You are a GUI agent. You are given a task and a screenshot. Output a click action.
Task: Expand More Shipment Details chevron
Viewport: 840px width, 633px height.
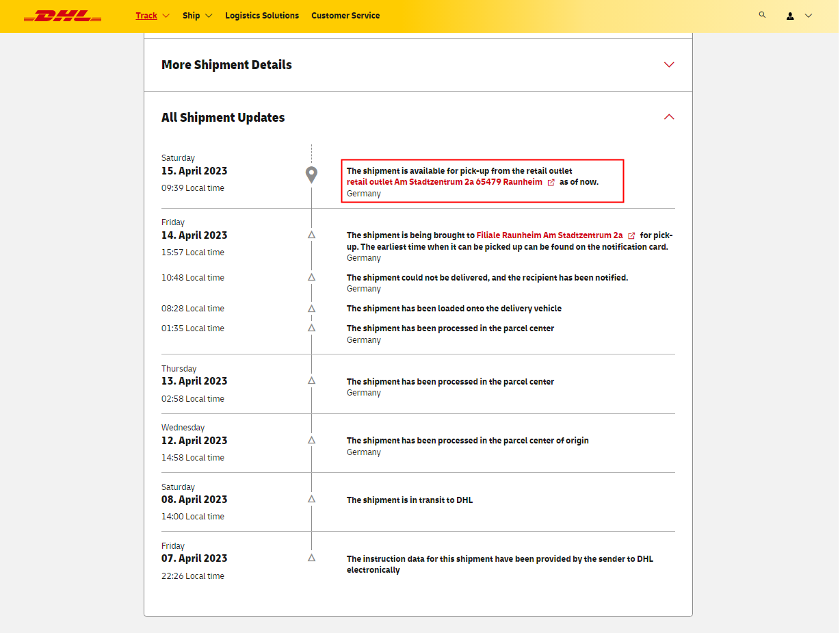pos(669,65)
